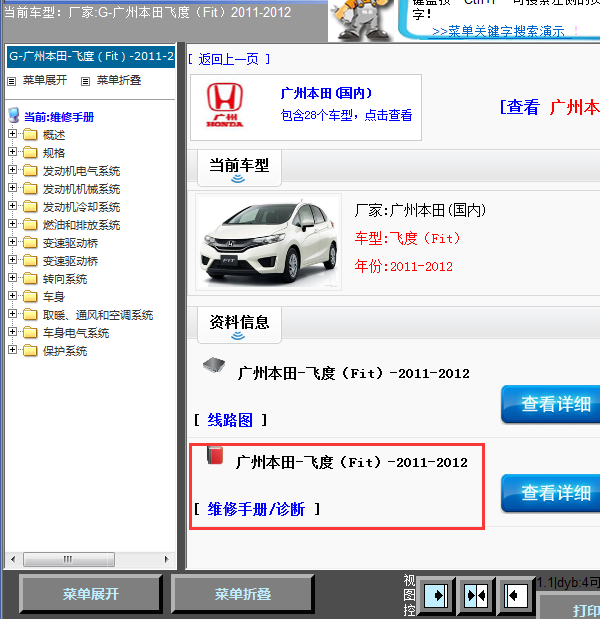The image size is (600, 619).
Task: Click the red book manual icon
Action: [215, 455]
